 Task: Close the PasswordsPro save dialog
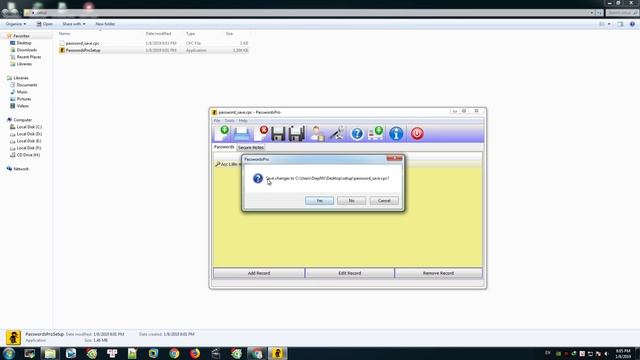click(394, 158)
